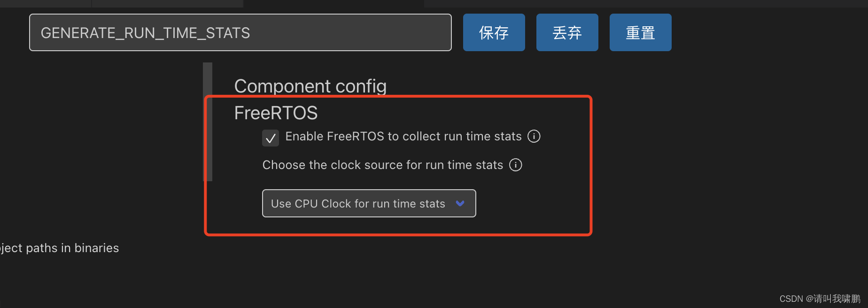Click the GENERATE_RUN_TIME_STATS search field
The image size is (868, 308).
tap(240, 32)
